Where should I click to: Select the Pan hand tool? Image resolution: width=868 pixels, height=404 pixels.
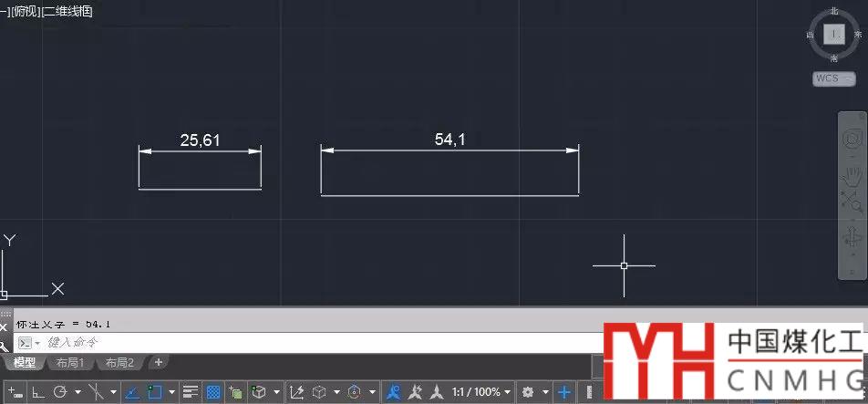pos(852,176)
